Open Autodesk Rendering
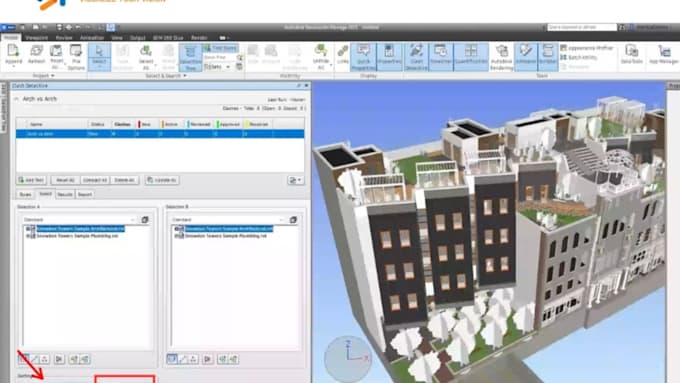Screen dimensions: 680x383 [x=502, y=57]
